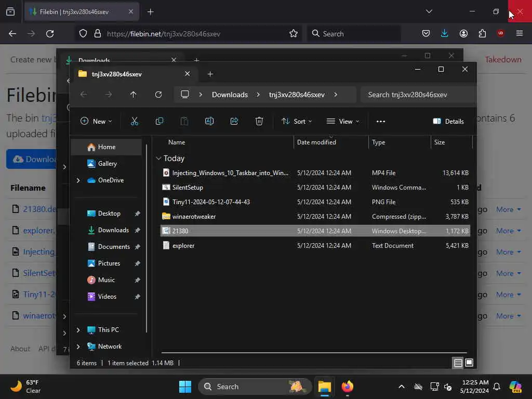Select the tnj3xv280s46sxev Explorer tab
The width and height of the screenshot is (532, 399).
(134, 74)
